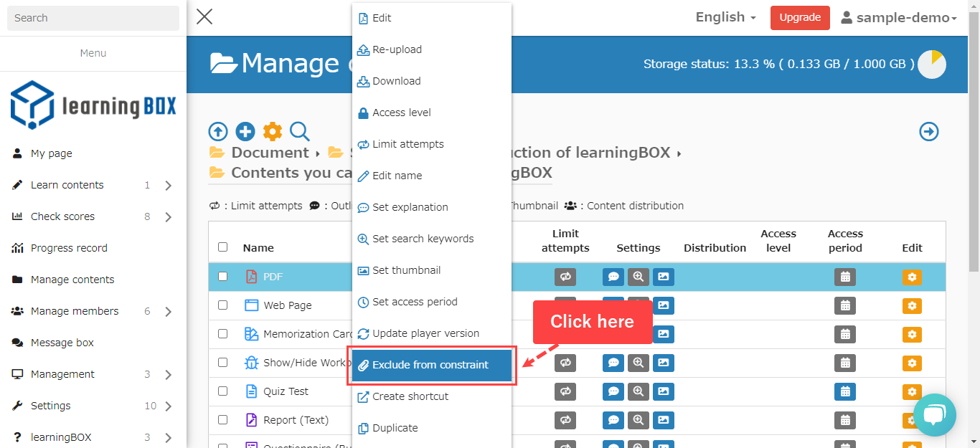Click the blue plus add-content icon
The image size is (980, 448).
click(245, 132)
